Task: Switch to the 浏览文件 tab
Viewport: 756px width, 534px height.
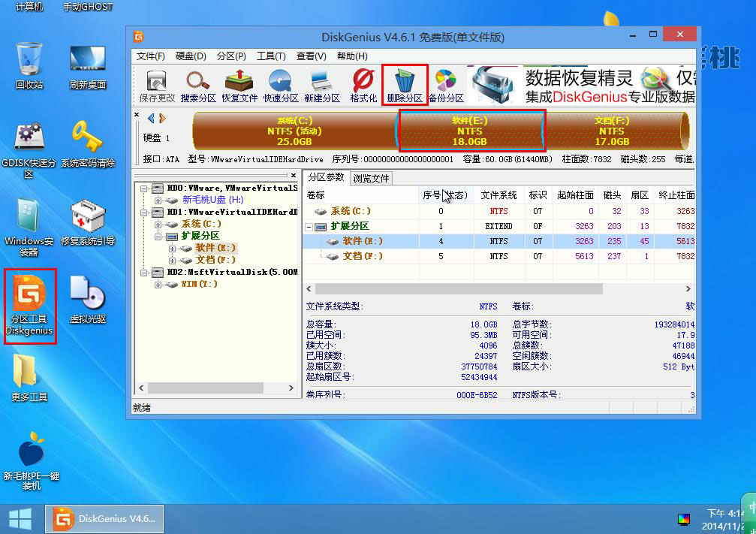Action: click(x=371, y=178)
